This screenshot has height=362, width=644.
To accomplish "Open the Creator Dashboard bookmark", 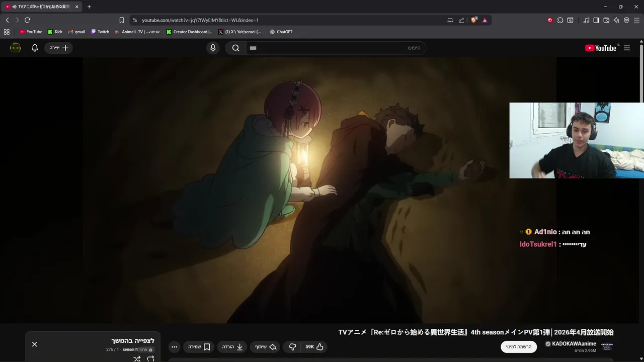I will pyautogui.click(x=190, y=32).
